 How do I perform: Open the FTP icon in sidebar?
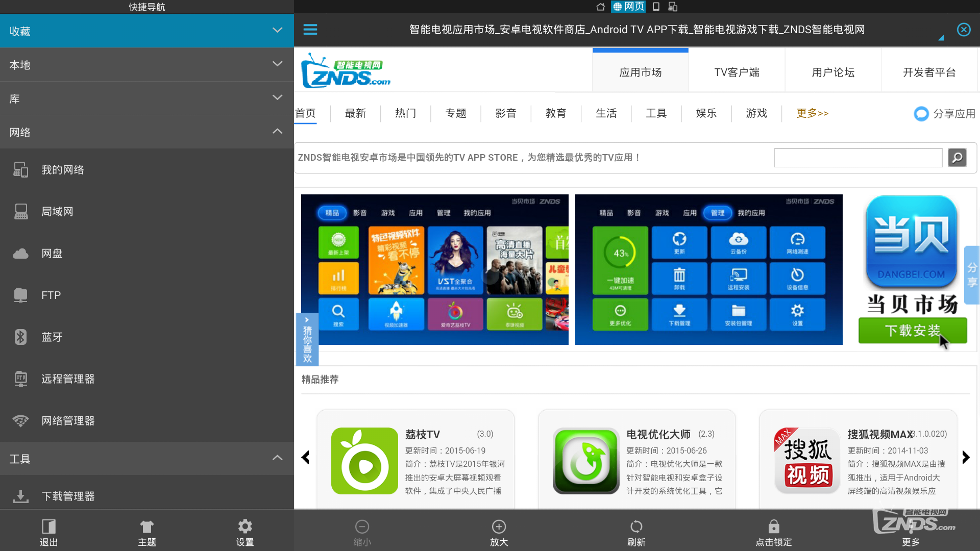[x=20, y=295]
